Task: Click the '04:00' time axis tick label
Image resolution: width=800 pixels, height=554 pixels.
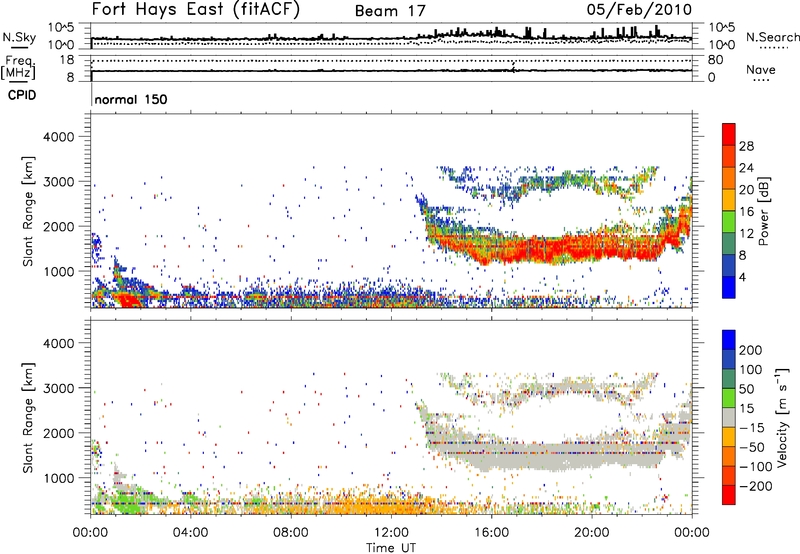Action: tap(190, 533)
